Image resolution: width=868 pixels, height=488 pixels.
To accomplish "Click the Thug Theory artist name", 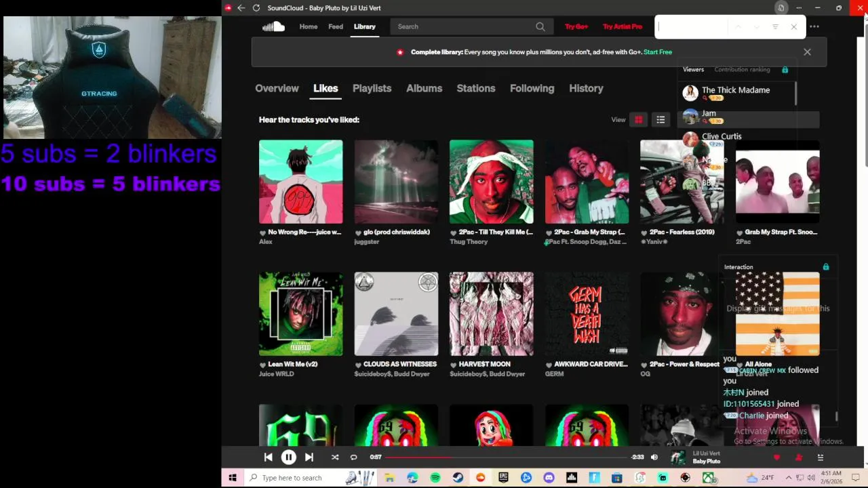I will pos(469,242).
